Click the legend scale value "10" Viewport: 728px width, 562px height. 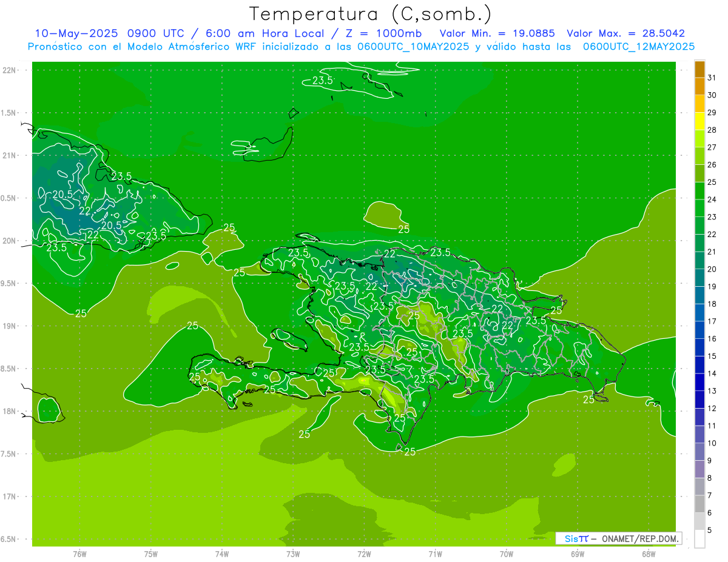point(712,443)
